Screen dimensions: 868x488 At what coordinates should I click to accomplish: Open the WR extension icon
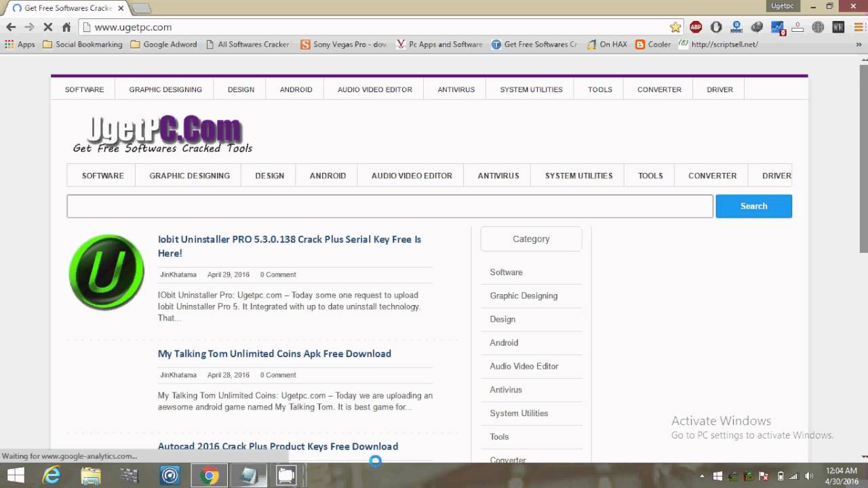pyautogui.click(x=838, y=27)
